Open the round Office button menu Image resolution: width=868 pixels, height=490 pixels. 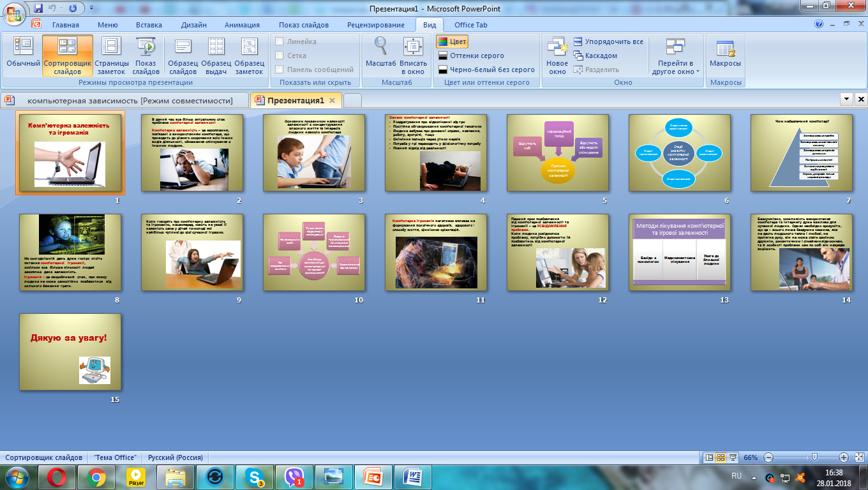[14, 12]
